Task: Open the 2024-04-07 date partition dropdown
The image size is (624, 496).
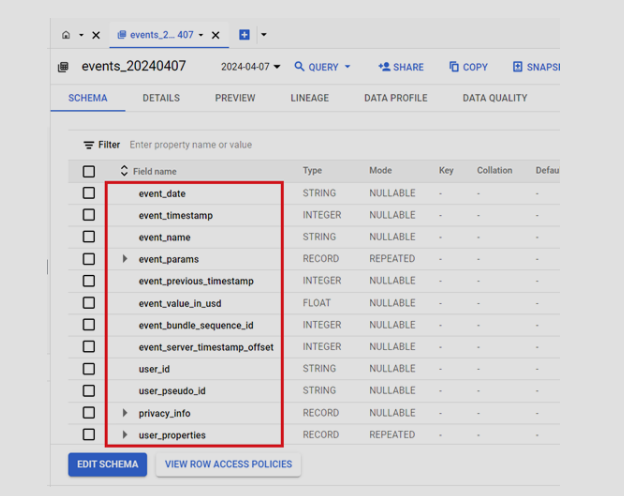Action: coord(251,66)
